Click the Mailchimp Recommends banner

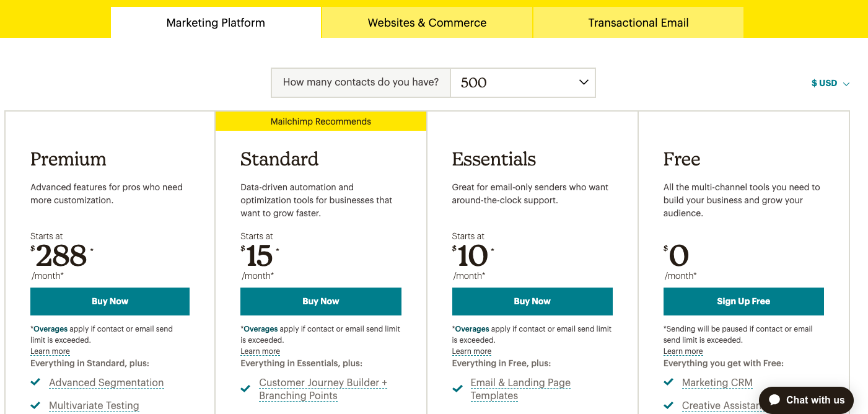[321, 121]
